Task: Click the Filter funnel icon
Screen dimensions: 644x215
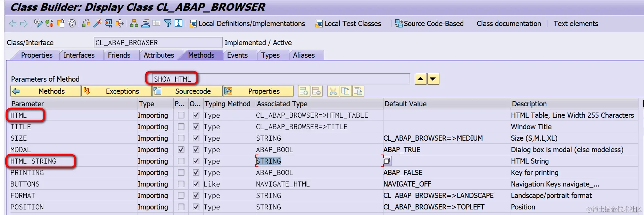Action: tap(167, 23)
